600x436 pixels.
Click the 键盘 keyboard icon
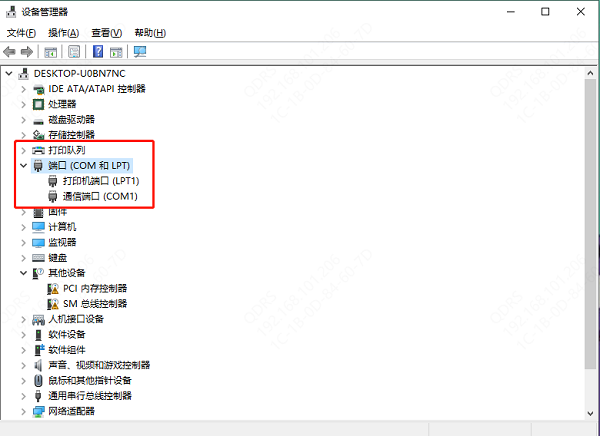coord(39,257)
